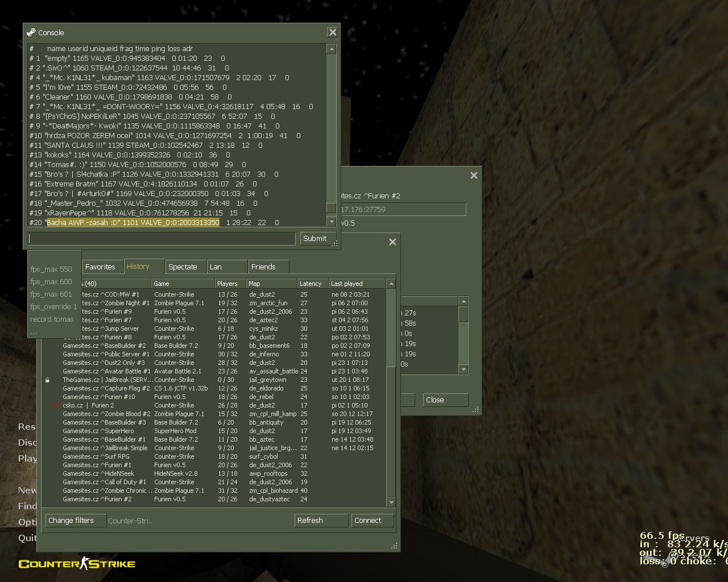Click the Counter-Strike logo at bottom left
728x582 pixels.
tap(77, 564)
